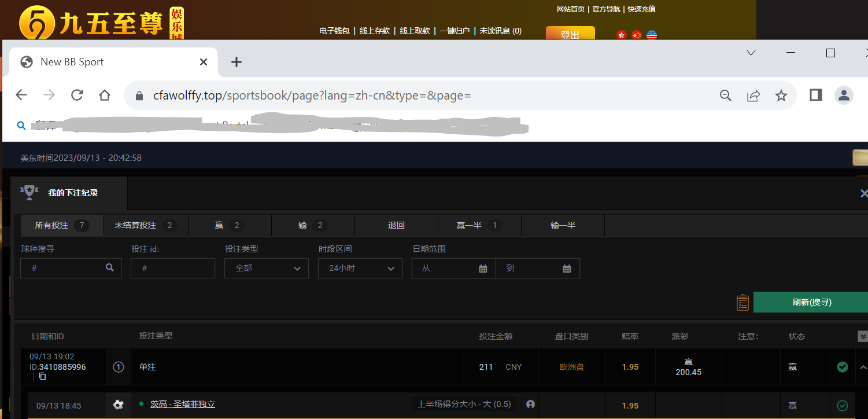This screenshot has height=419, width=868.
Task: Click the copy bet ID icon
Action: click(x=42, y=377)
